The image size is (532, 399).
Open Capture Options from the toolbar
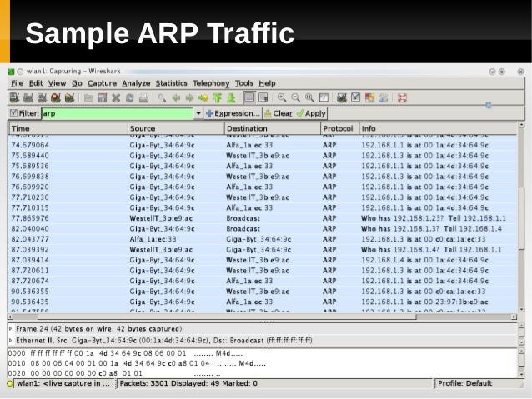coord(28,98)
